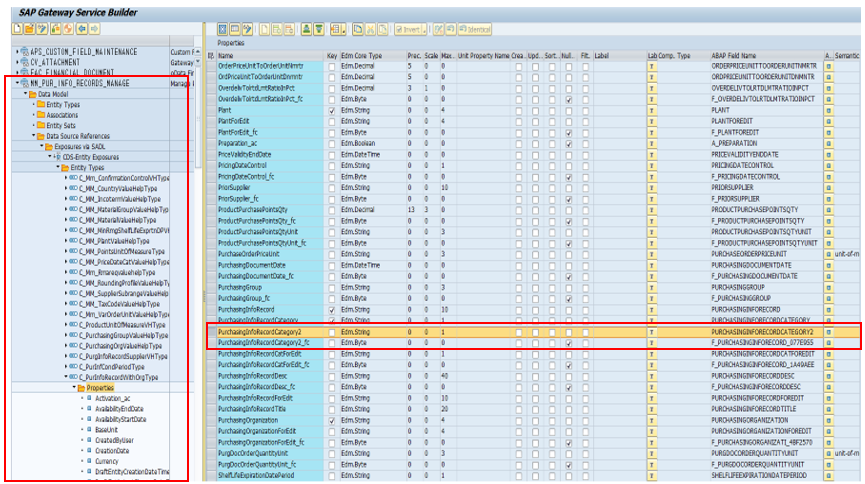This screenshot has width=865, height=484.
Task: Click the generate runtime objects icon
Action: (68, 29)
